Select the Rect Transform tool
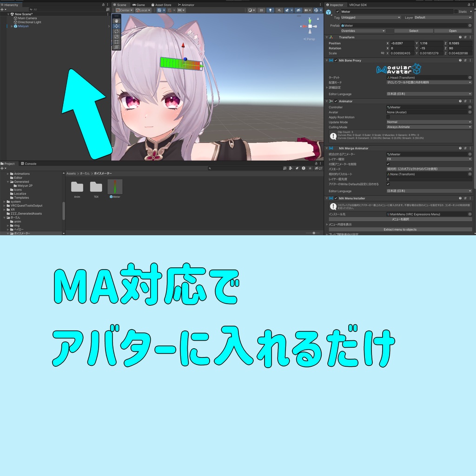Screen dimensions: 476x476 click(x=116, y=42)
